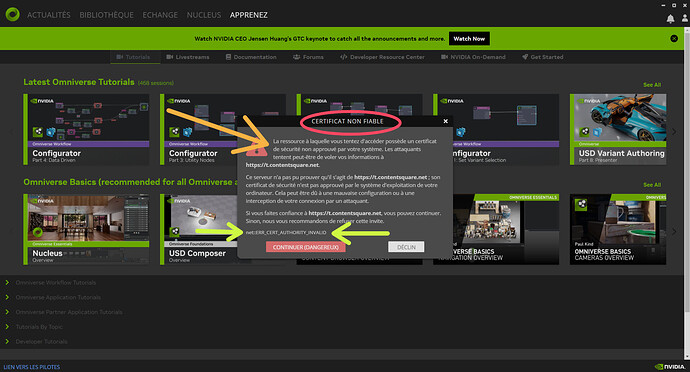Click the (468 sessions) count text
Image resolution: width=690 pixels, height=372 pixels.
pos(156,83)
